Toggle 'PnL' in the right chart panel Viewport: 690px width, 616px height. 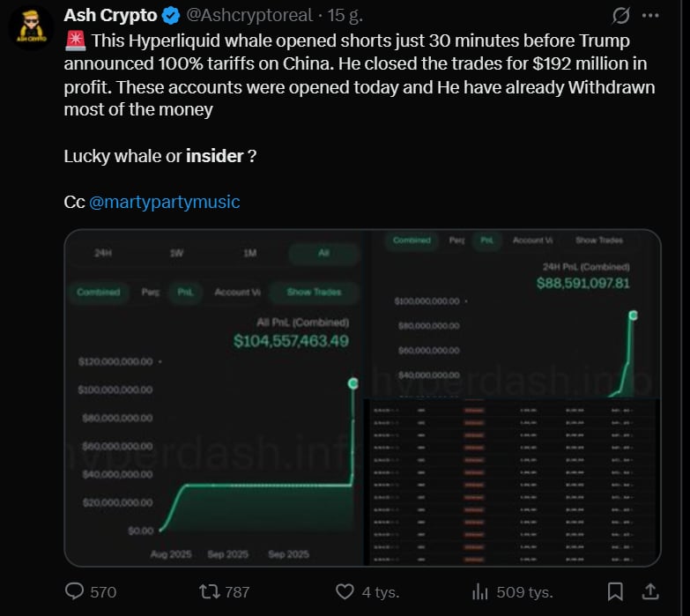tap(486, 241)
